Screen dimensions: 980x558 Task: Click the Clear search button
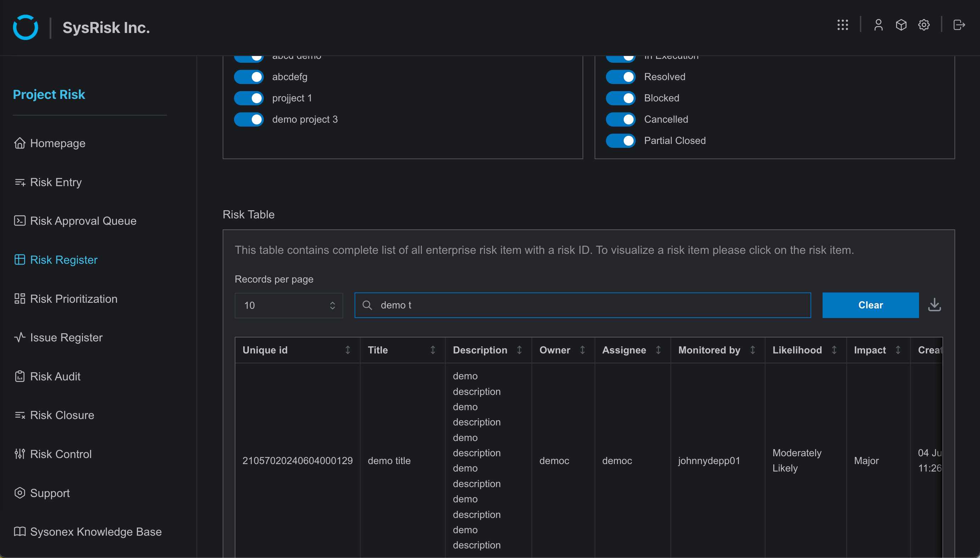871,305
